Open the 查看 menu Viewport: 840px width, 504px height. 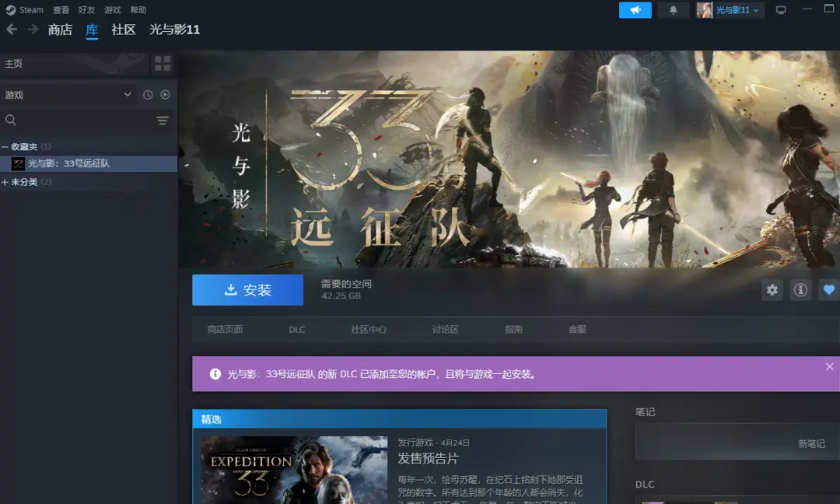pos(61,9)
